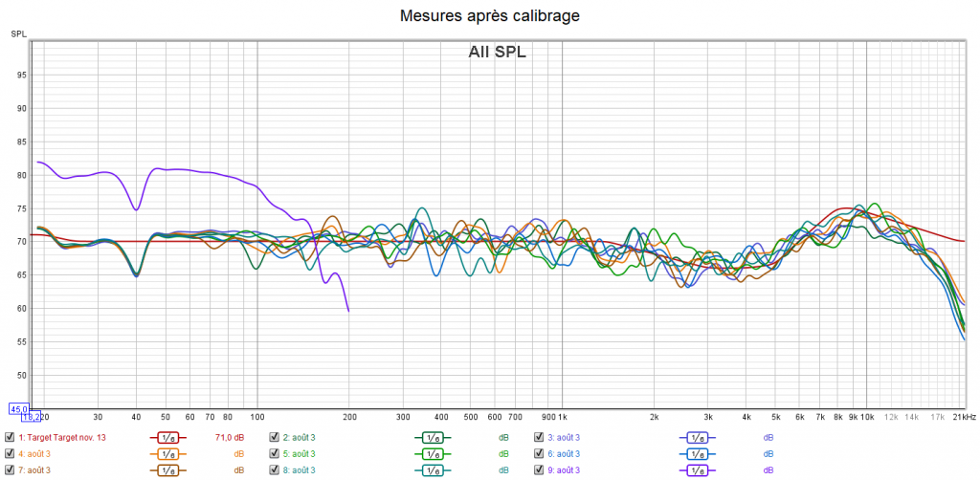Hide trace 9 août 3 with its checkbox
Image resolution: width=980 pixels, height=480 pixels.
click(x=540, y=470)
